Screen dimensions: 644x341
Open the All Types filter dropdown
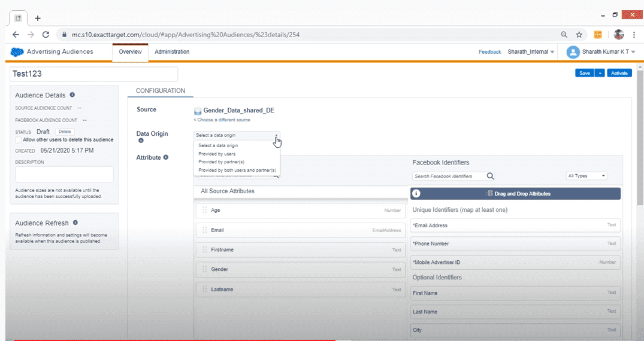(x=586, y=176)
